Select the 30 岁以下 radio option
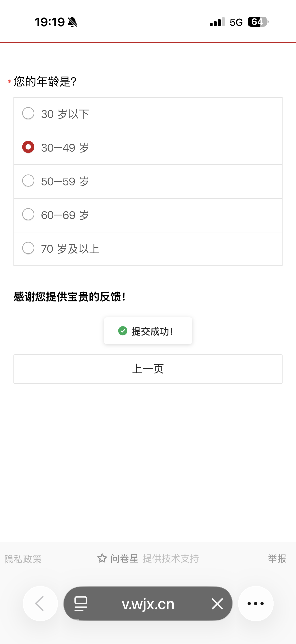This screenshot has width=296, height=644. (x=28, y=113)
